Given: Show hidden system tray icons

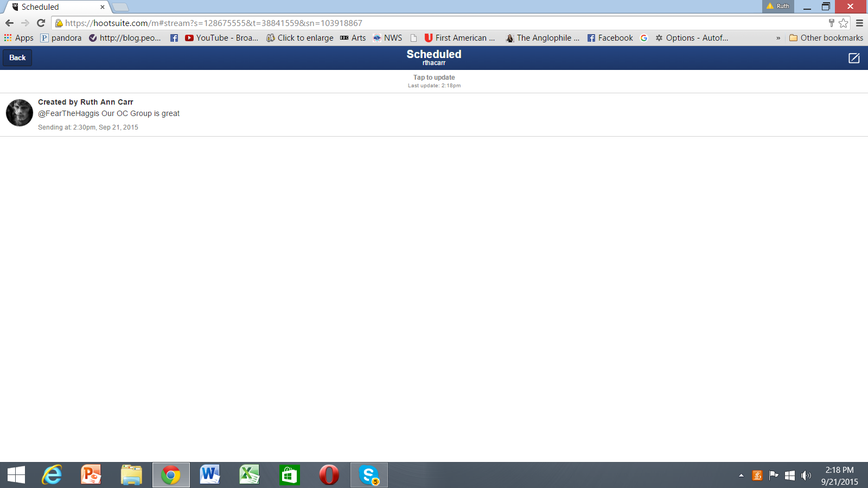Looking at the screenshot, I should (x=741, y=476).
